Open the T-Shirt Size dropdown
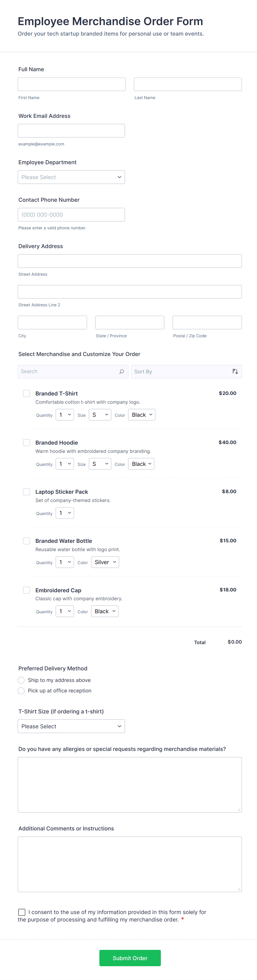Screen dimensions: 257x980 71,726
